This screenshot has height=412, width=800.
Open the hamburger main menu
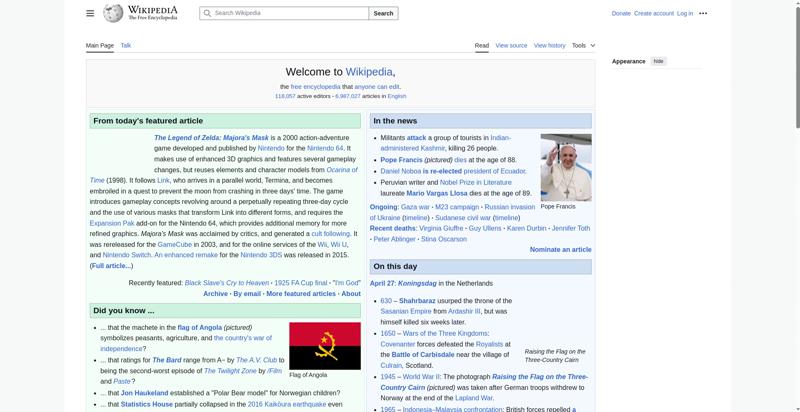pyautogui.click(x=90, y=13)
